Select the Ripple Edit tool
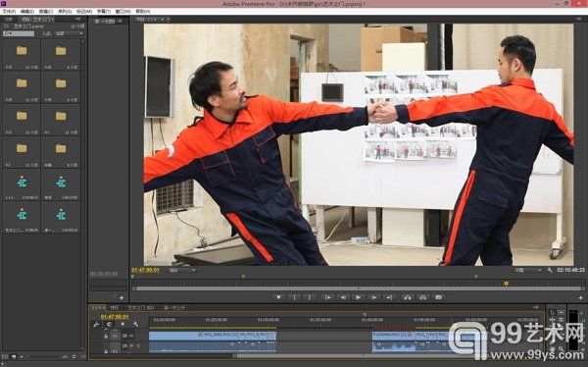The height and width of the screenshot is (367, 588). pyautogui.click(x=553, y=320)
